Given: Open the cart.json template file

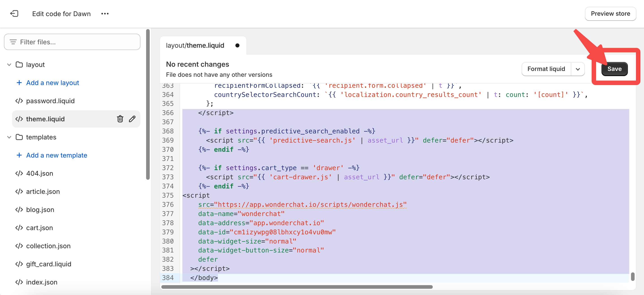Looking at the screenshot, I should tap(40, 228).
